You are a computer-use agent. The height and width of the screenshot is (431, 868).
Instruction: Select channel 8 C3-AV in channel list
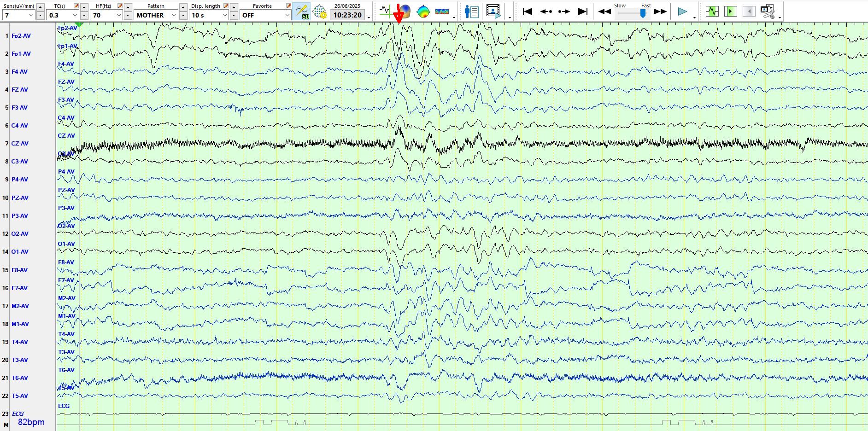click(x=20, y=161)
